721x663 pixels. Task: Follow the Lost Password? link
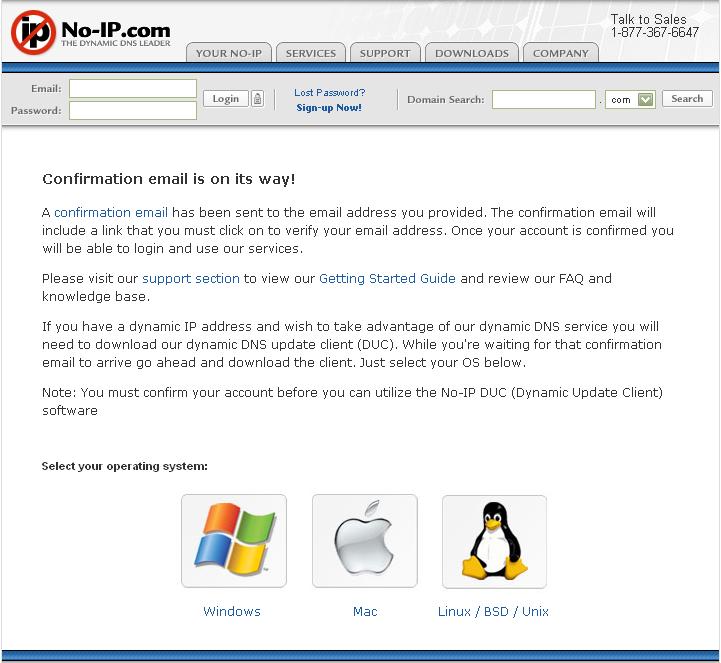(329, 92)
